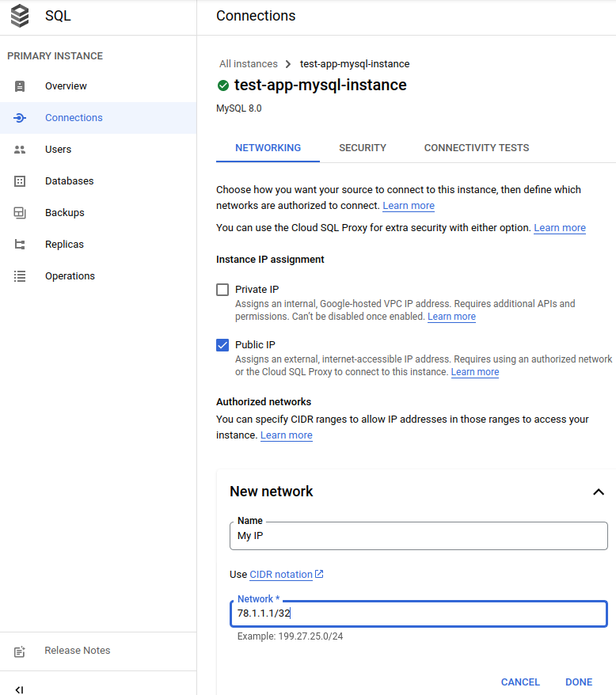Open the Connectivity Tests tab
Screen dimensions: 616x695
[476, 147]
